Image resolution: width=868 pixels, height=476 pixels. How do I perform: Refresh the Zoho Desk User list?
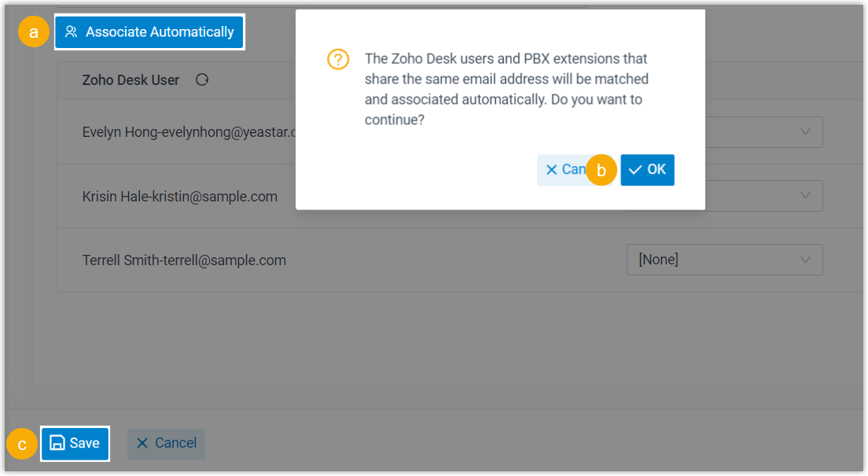click(202, 79)
